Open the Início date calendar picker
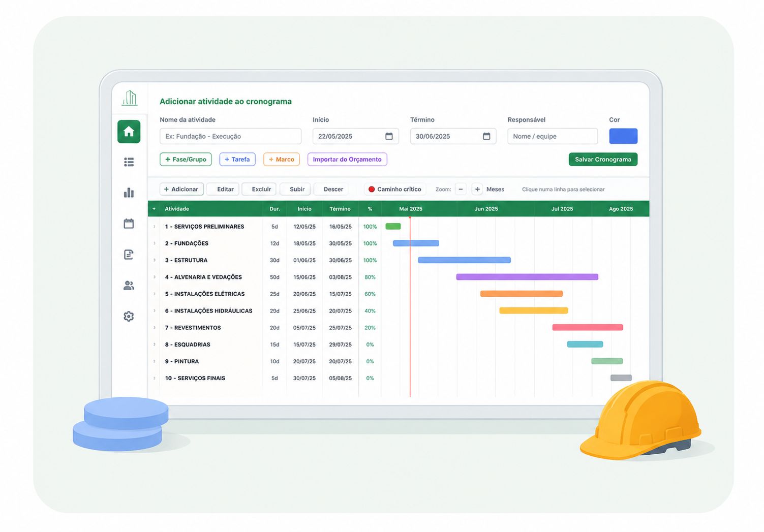Screen dimensions: 764x532 tap(389, 136)
